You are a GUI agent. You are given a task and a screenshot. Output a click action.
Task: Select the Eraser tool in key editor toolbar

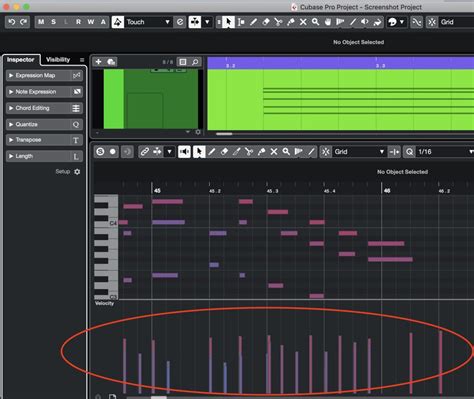pos(224,152)
